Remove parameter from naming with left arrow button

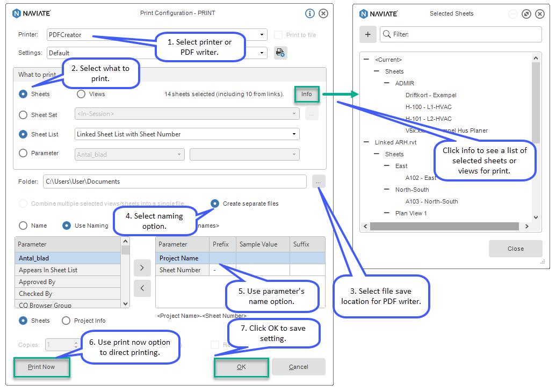(x=142, y=288)
